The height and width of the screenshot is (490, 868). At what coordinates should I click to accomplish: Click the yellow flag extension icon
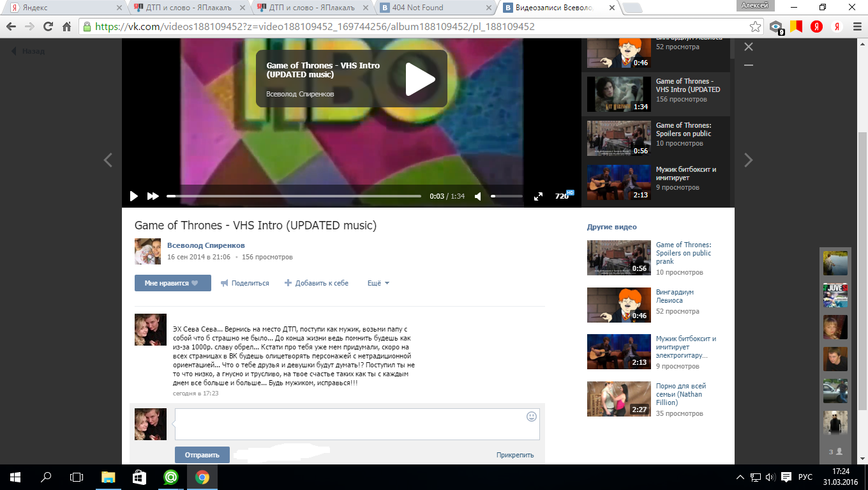click(797, 27)
